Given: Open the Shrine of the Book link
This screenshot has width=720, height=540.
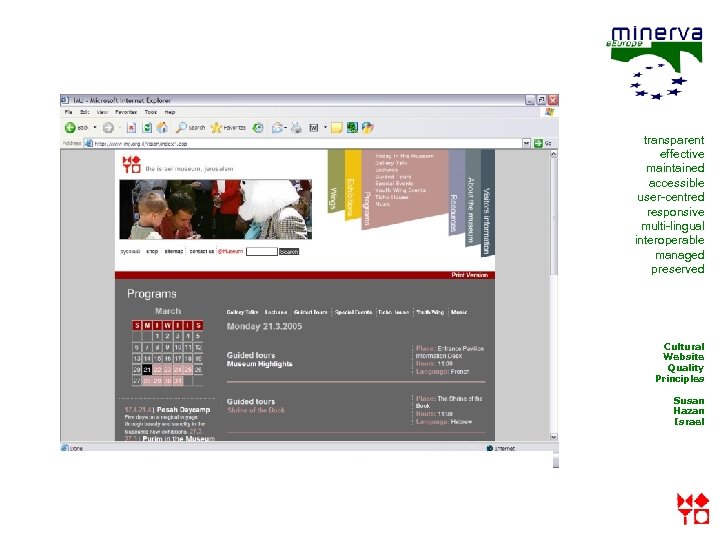Looking at the screenshot, I should tap(256, 410).
